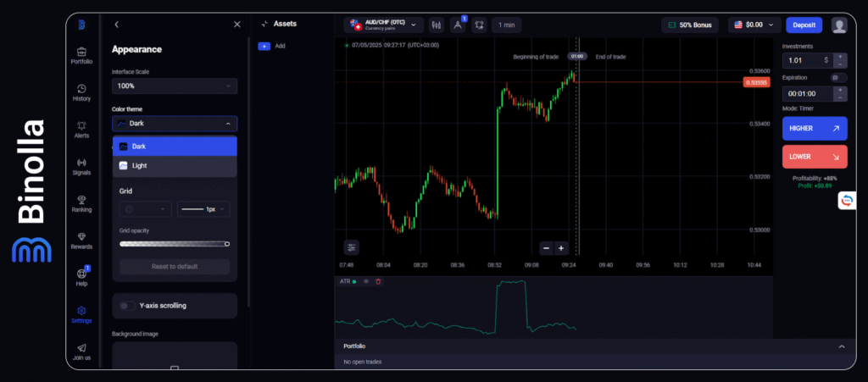Viewport: 868px width, 382px height.
Task: Enable Y-axis scrolling toggle
Action: pyautogui.click(x=127, y=306)
